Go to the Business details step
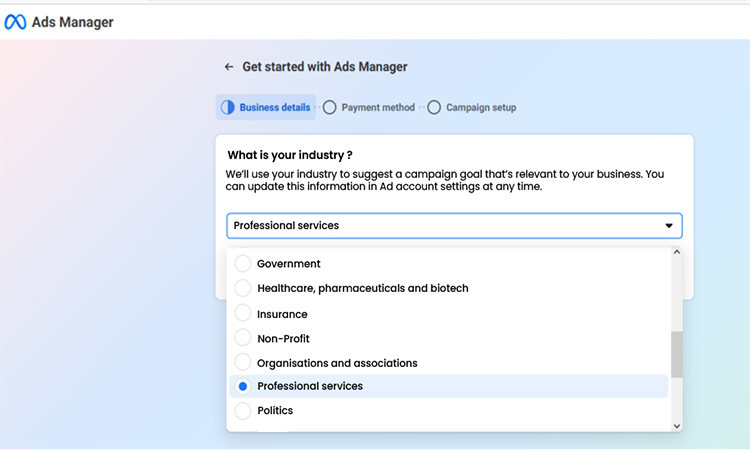This screenshot has width=750, height=450. (x=265, y=107)
